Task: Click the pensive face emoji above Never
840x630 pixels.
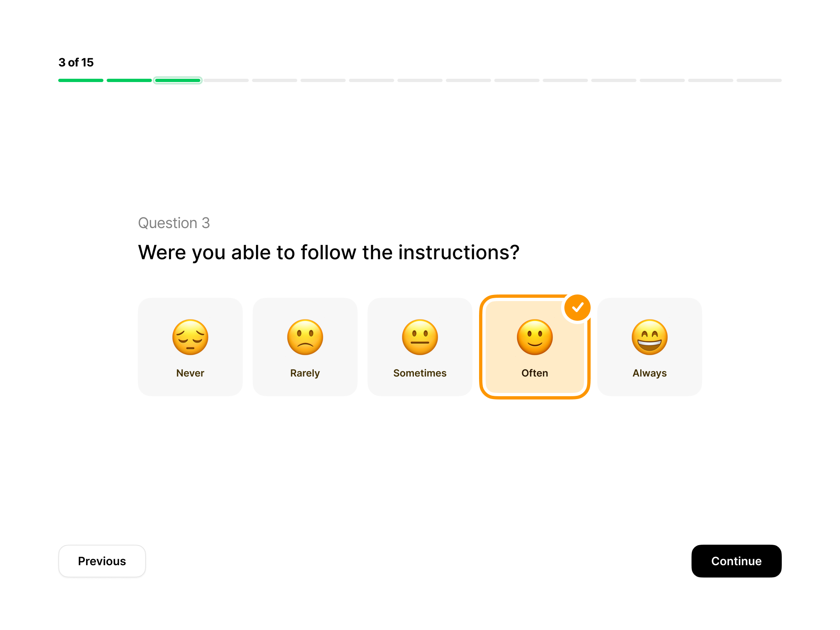Action: point(190,337)
